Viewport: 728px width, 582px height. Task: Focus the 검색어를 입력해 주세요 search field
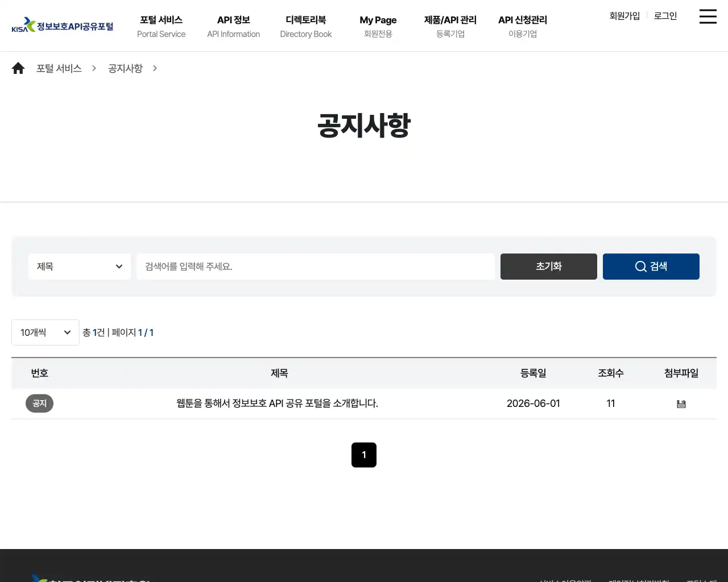tap(316, 267)
